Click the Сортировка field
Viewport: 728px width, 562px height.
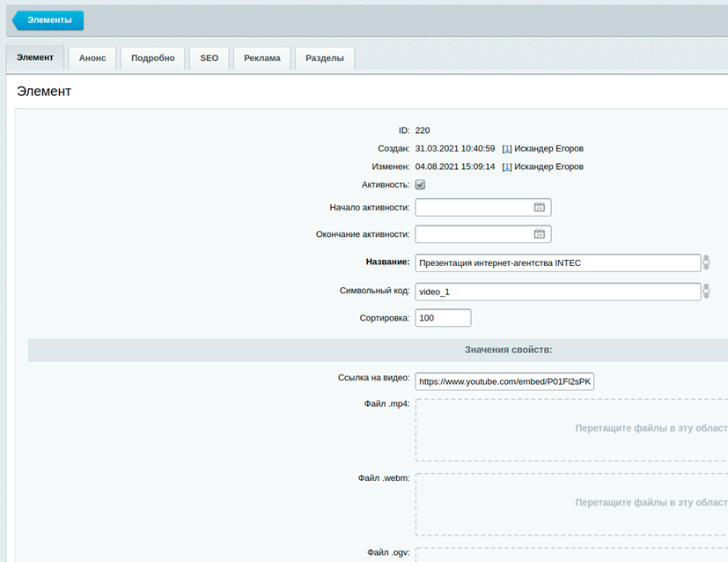click(443, 318)
